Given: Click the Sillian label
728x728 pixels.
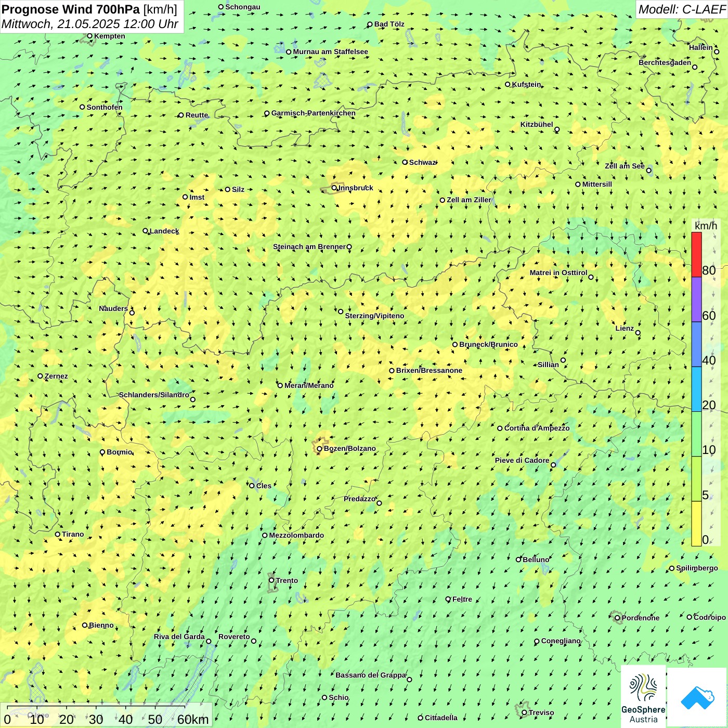Looking at the screenshot, I should tap(548, 365).
